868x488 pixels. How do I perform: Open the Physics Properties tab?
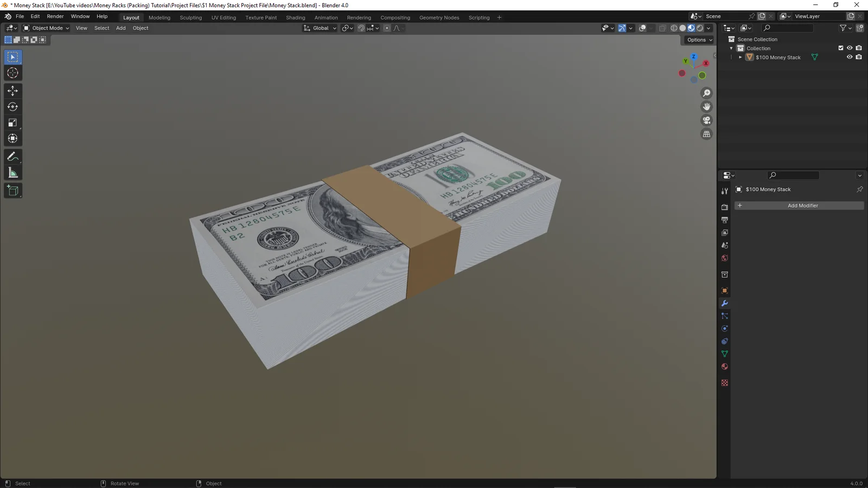click(724, 328)
